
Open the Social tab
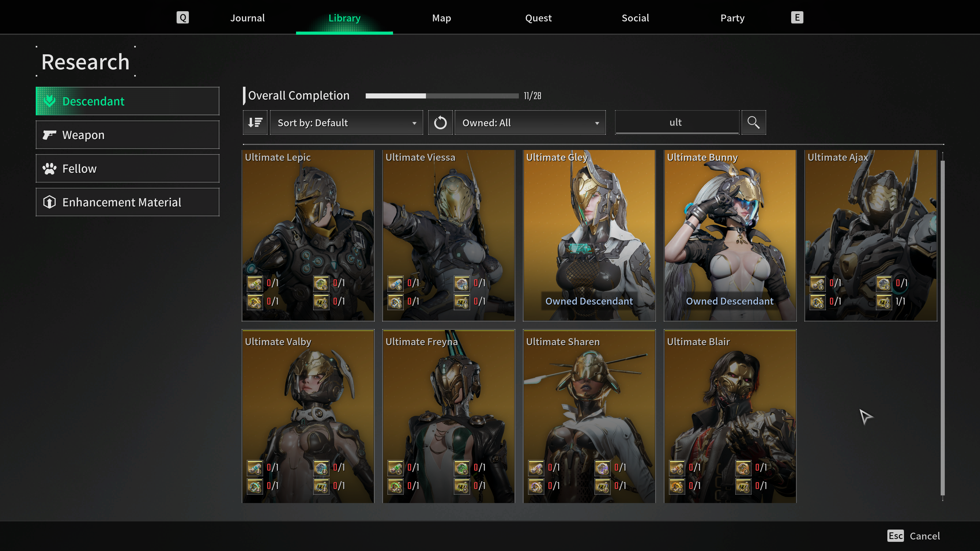(635, 18)
